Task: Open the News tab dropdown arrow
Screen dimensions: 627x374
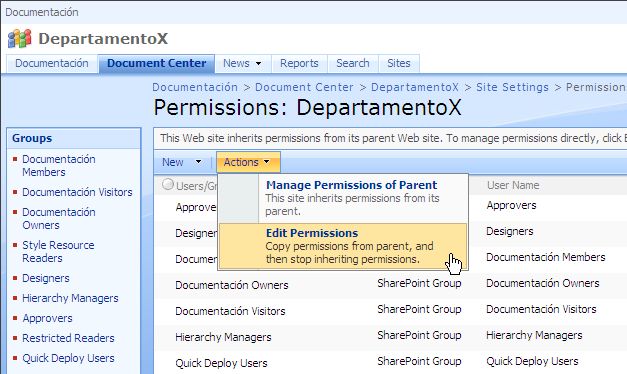Action: pos(258,64)
